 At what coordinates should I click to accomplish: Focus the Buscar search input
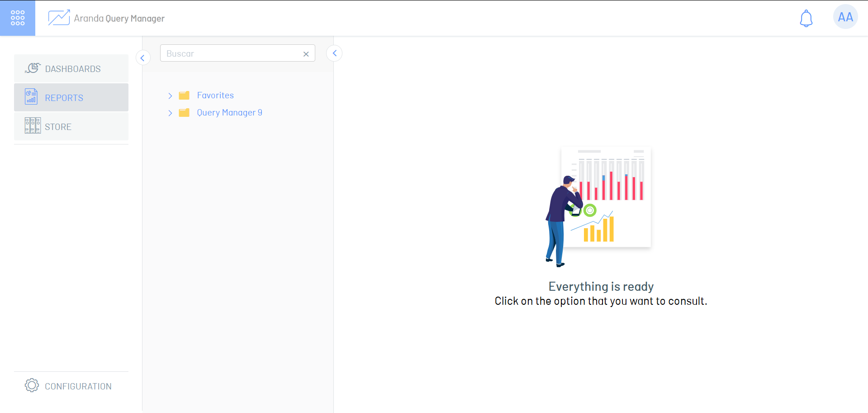click(x=231, y=53)
